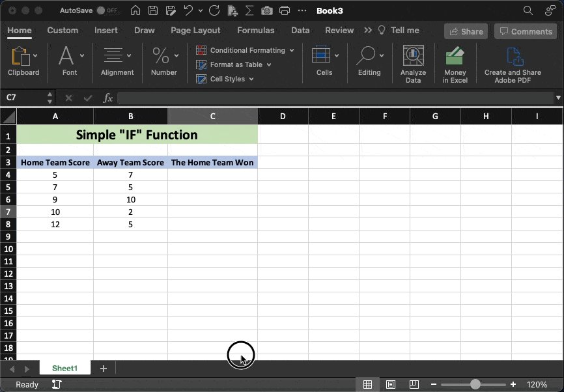564x392 pixels.
Task: Open the Data ribbon tab
Action: [x=300, y=31]
